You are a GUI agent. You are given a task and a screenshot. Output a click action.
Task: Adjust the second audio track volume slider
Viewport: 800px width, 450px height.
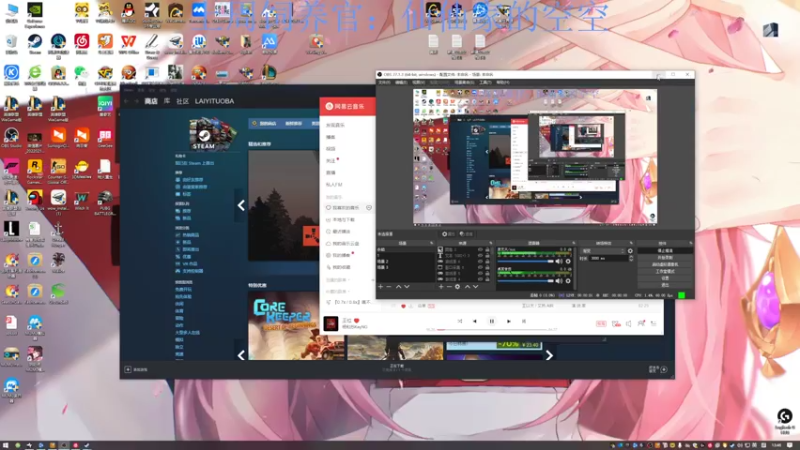point(526,281)
